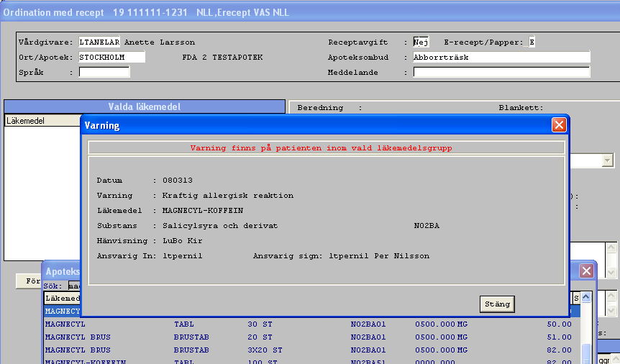Click the red warning headline text
Screen dimensions: 620x364
321,148
